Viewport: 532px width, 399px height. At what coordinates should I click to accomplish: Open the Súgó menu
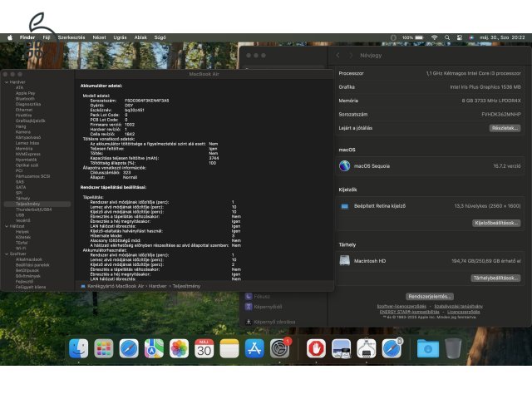point(160,37)
